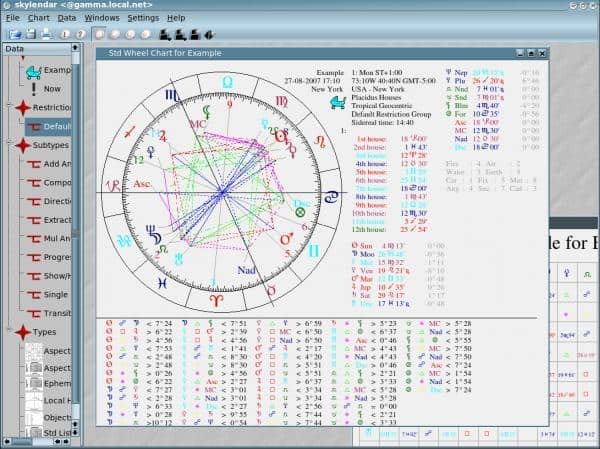This screenshot has height=449, width=600.
Task: Click the 'Default Restriction Group' text
Action: click(391, 114)
